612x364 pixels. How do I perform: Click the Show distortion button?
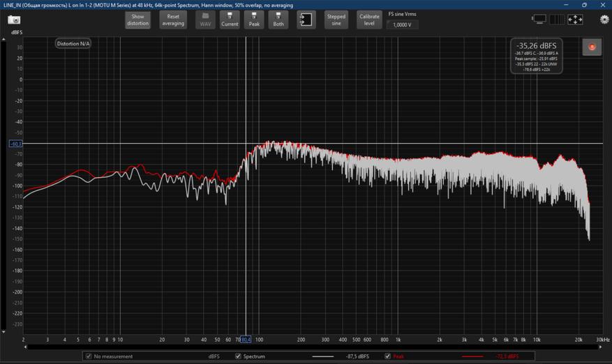point(138,20)
